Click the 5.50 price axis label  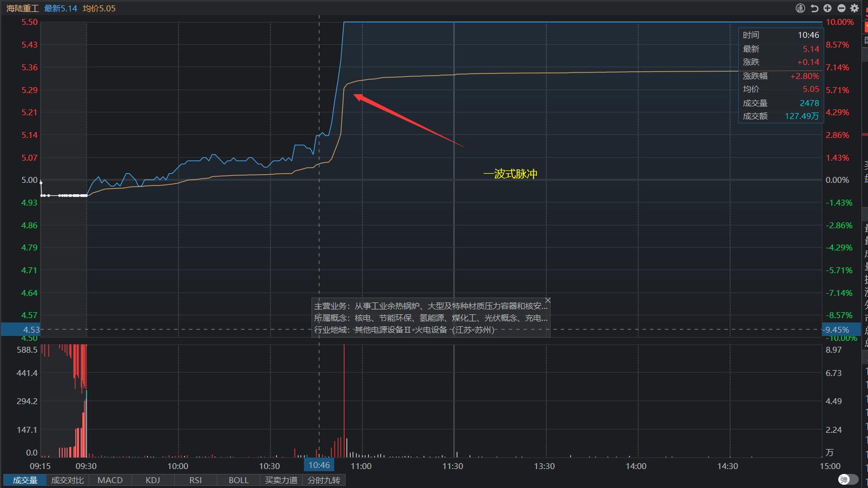(x=30, y=22)
